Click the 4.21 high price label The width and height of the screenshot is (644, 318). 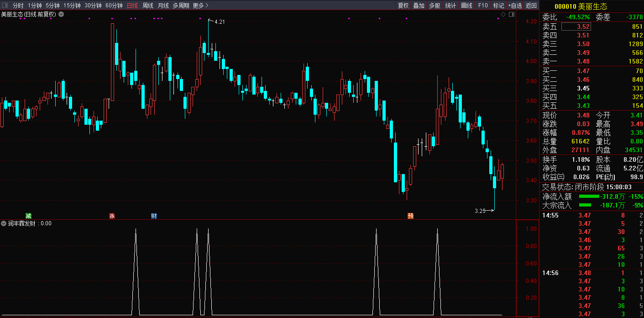220,21
